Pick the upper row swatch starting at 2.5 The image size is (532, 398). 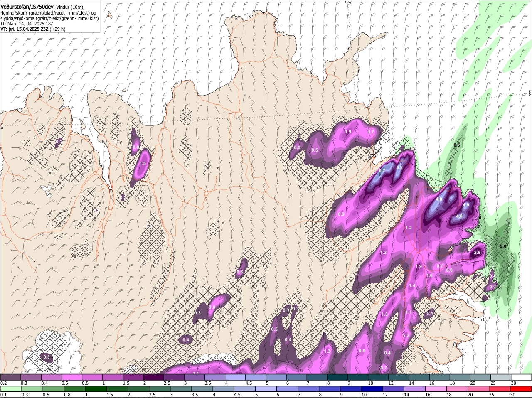[x=174, y=377]
